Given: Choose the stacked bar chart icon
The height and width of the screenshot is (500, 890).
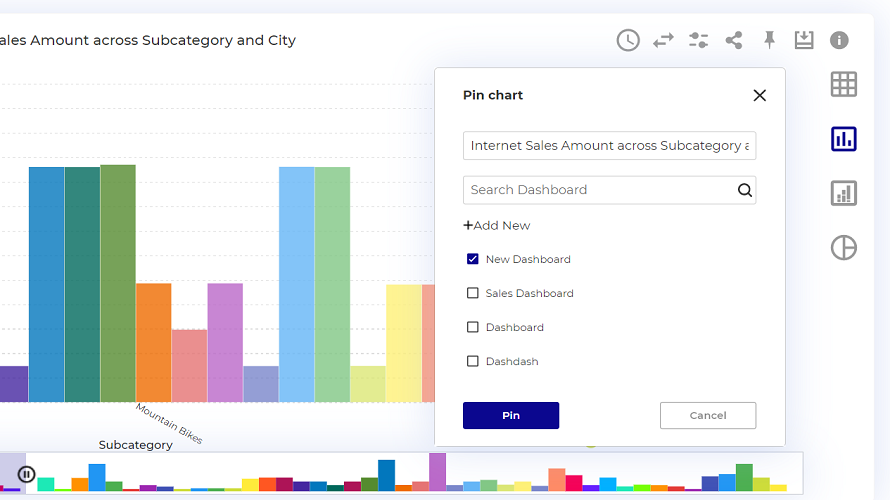Looking at the screenshot, I should (843, 193).
